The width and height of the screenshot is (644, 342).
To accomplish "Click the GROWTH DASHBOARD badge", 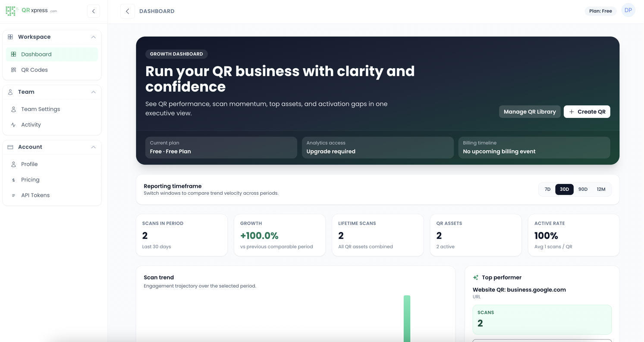I will click(x=176, y=54).
